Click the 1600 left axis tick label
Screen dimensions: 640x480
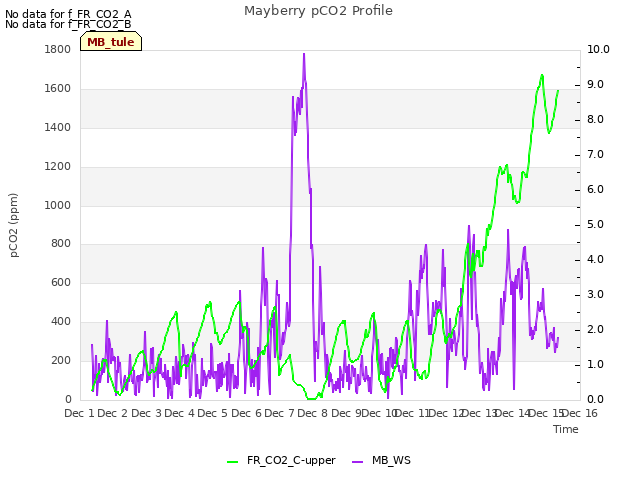coord(58,89)
